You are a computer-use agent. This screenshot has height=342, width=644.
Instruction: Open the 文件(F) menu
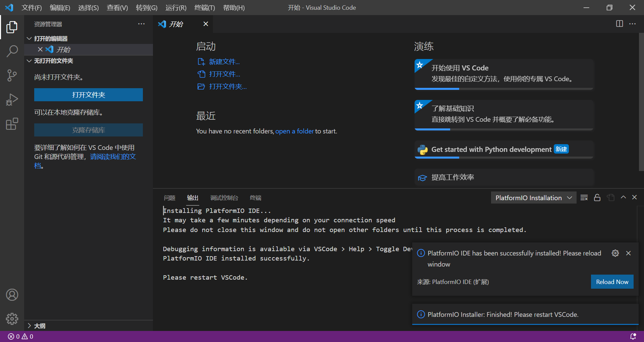click(x=32, y=8)
